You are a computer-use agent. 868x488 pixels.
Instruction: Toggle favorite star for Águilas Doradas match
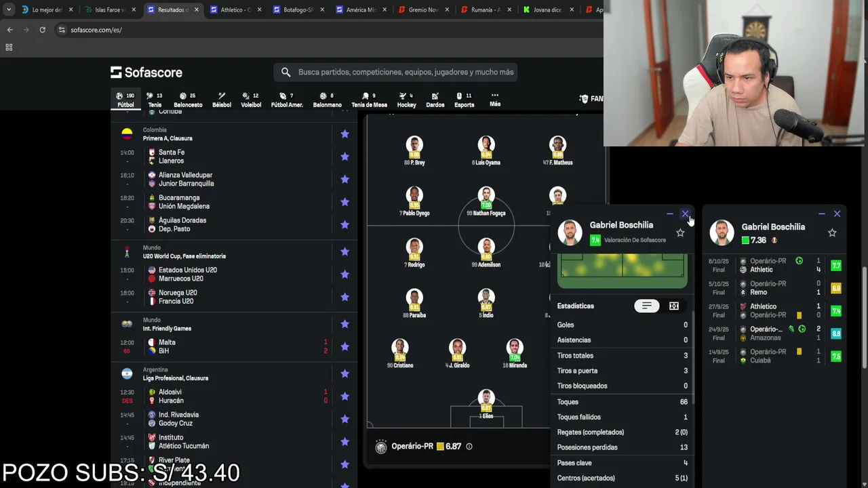pyautogui.click(x=344, y=224)
